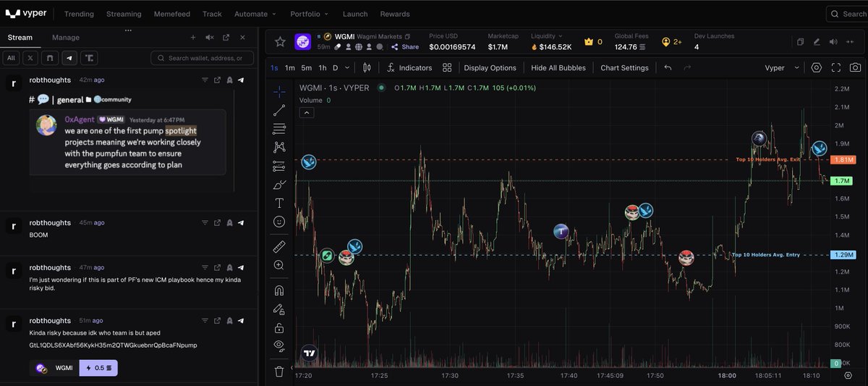This screenshot has width=868, height=386.
Task: Open the Indicators dialog
Action: coord(409,67)
